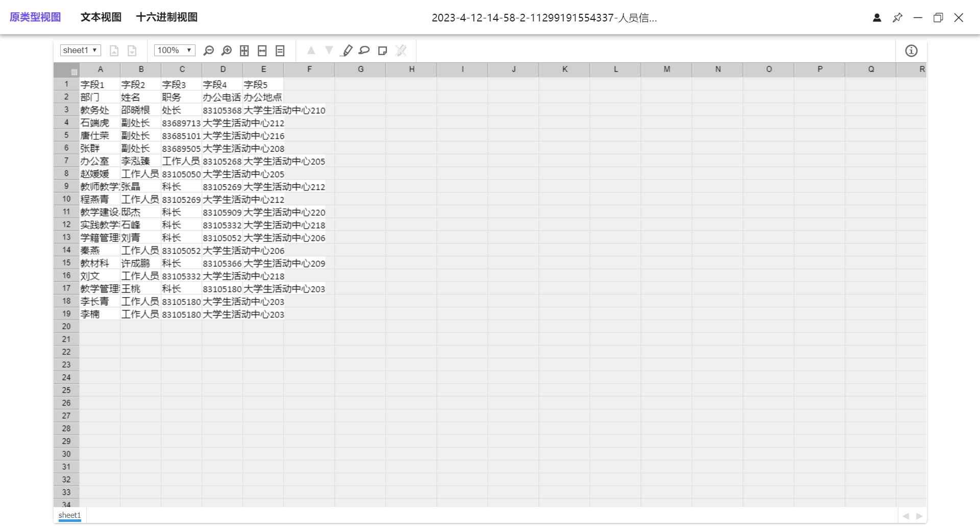Click the fit visible content icon
980x526 pixels.
click(x=280, y=51)
